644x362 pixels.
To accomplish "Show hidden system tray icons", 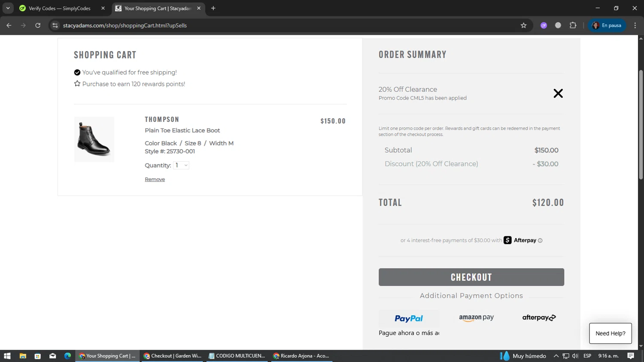I will tap(556, 356).
